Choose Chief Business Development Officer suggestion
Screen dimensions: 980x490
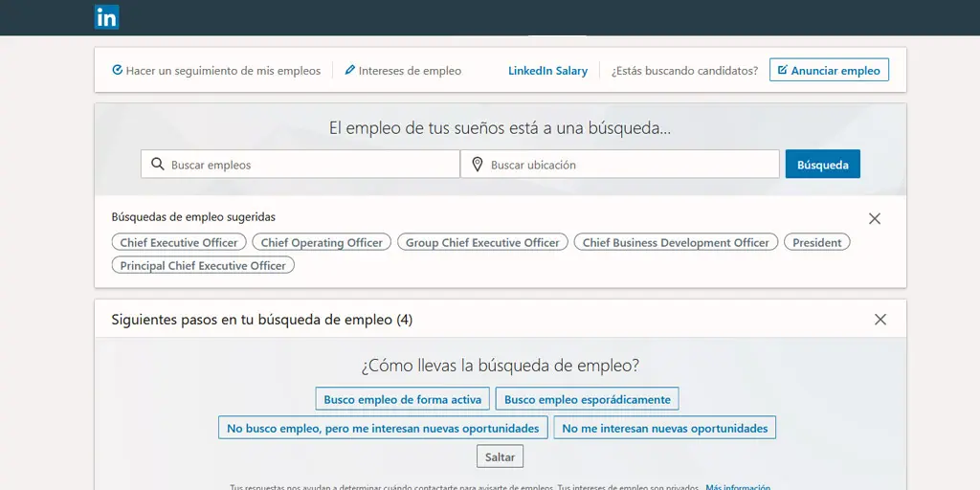[676, 242]
